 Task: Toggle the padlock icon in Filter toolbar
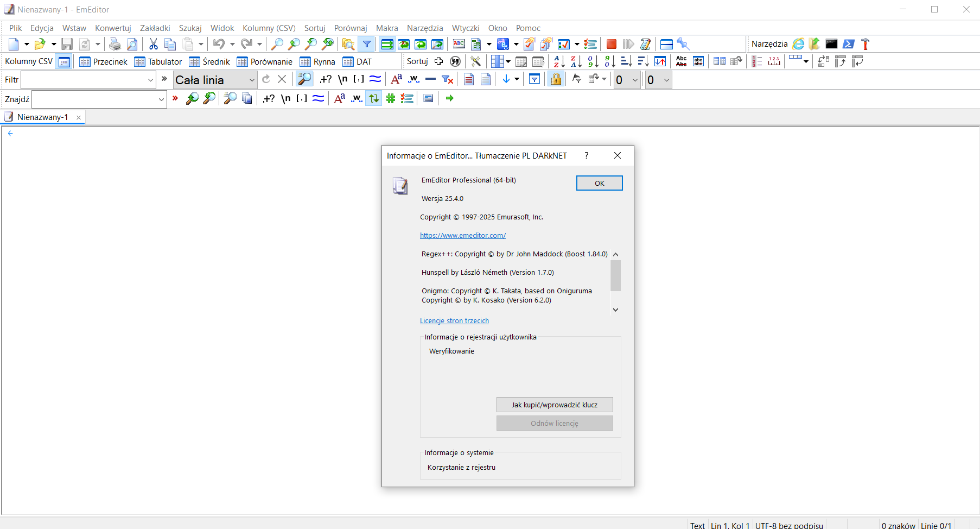click(x=556, y=79)
